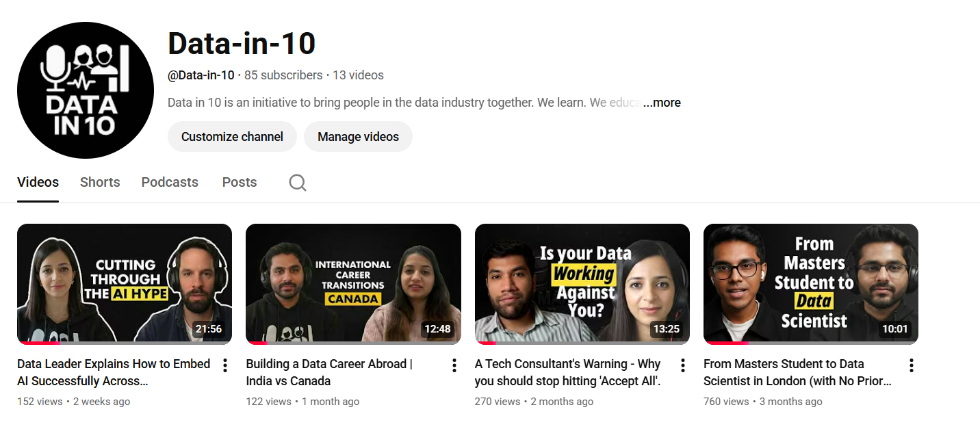Open 'Is your Data Working Against You?' thumbnail
The image size is (980, 442).
point(582,284)
